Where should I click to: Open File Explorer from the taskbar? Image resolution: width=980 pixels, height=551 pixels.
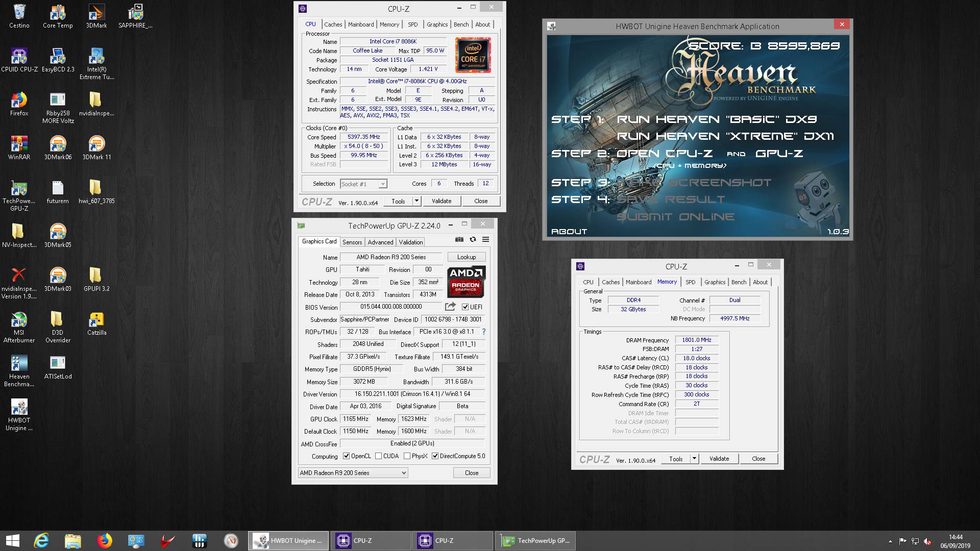(73, 540)
